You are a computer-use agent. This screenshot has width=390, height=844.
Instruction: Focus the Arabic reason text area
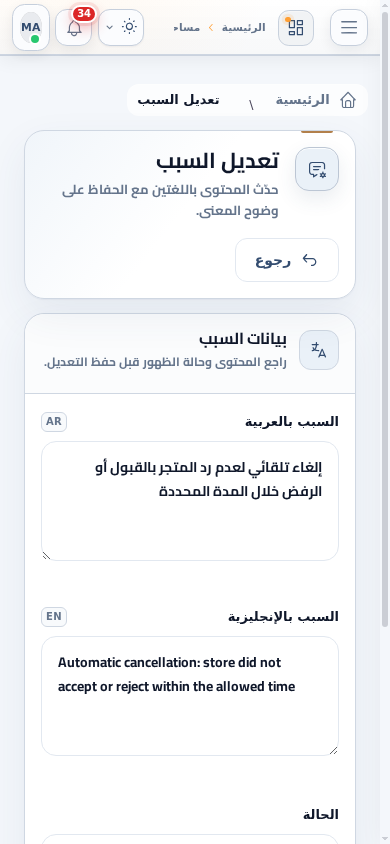(x=190, y=501)
